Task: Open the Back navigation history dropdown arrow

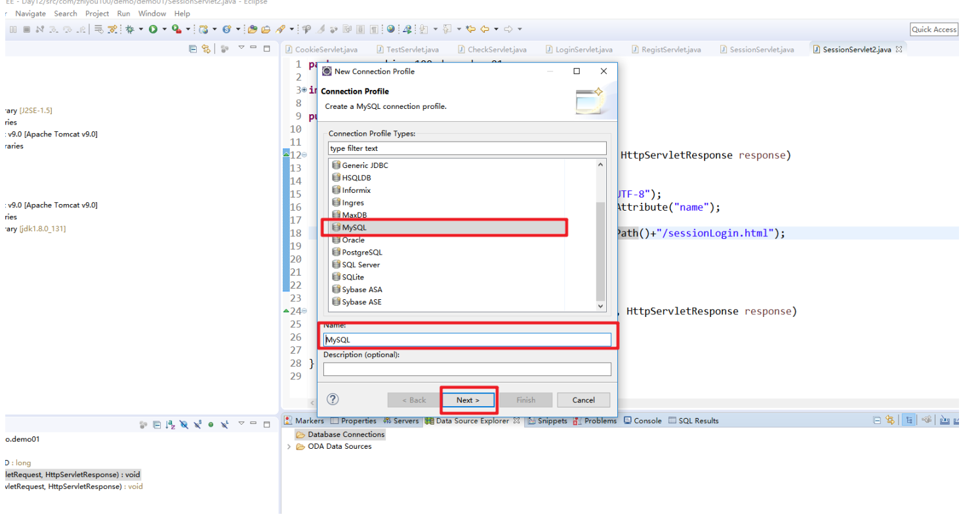Action: click(496, 29)
